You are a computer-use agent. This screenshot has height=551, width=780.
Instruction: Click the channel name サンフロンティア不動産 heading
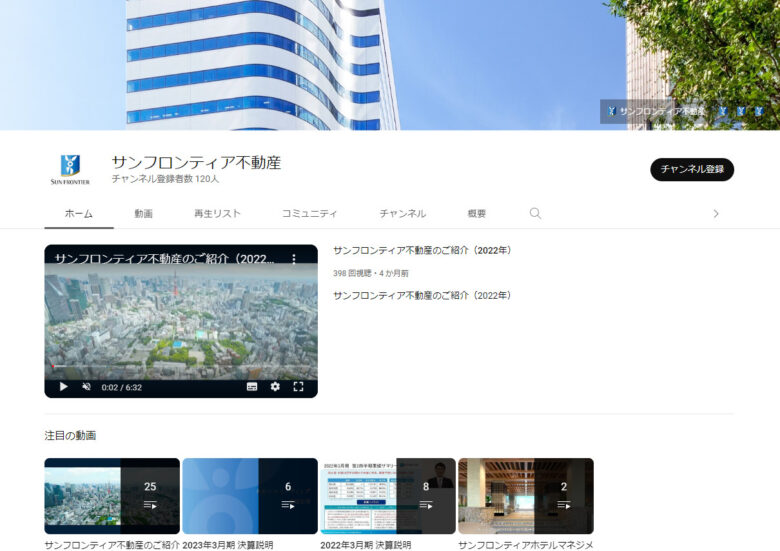(196, 162)
